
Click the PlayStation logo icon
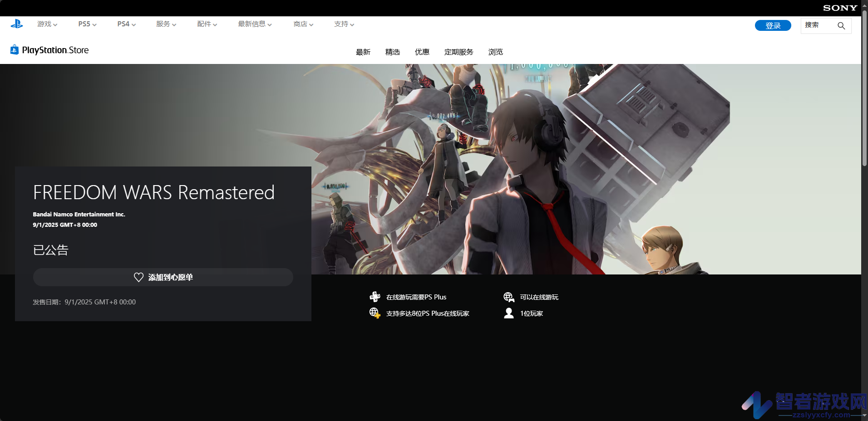[x=17, y=24]
